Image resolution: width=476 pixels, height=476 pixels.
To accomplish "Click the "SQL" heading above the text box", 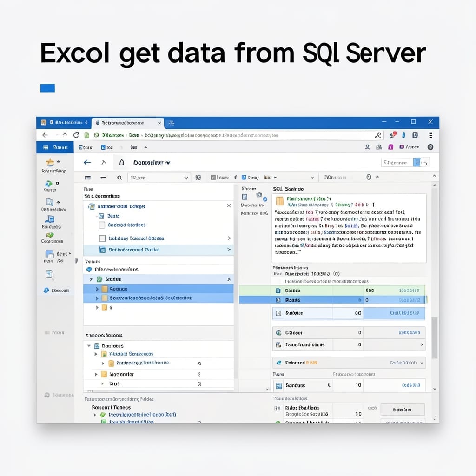I will point(278,189).
